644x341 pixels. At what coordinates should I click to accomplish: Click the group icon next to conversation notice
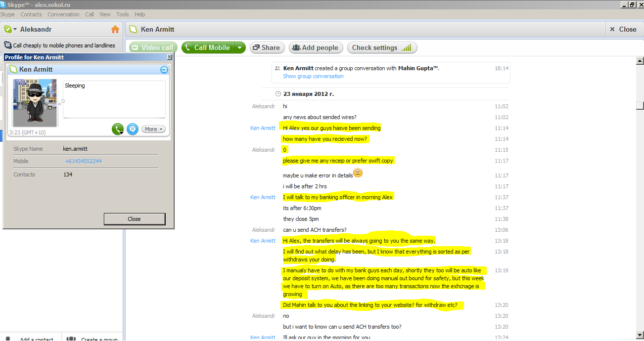click(x=277, y=68)
